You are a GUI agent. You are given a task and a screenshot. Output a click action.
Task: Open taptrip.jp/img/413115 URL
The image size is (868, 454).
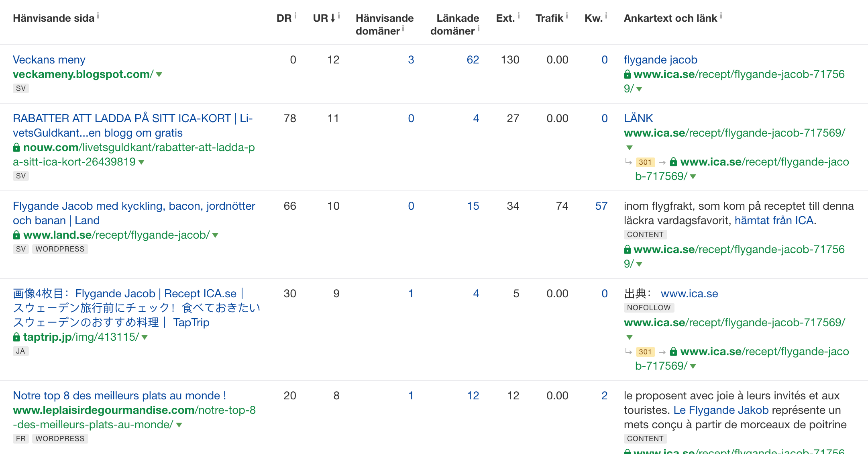pos(81,337)
